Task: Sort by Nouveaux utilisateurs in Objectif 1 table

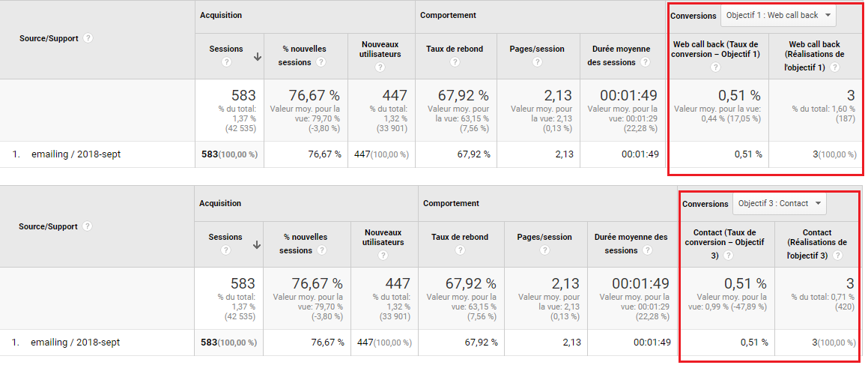Action: point(381,49)
